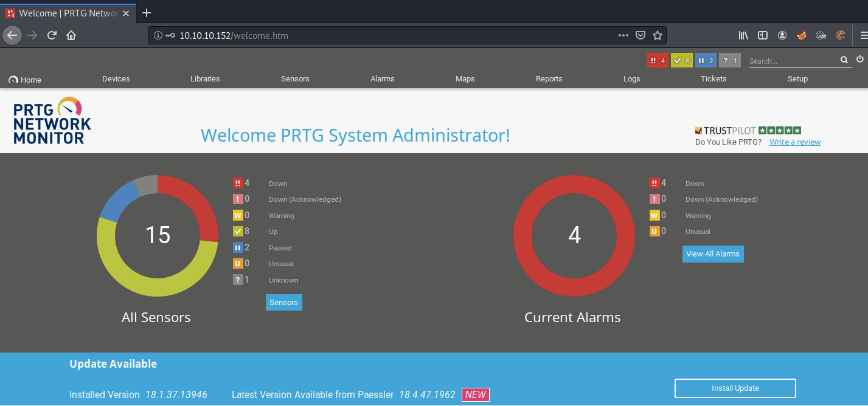Image resolution: width=868 pixels, height=406 pixels.
Task: Click the logout power icon
Action: pyautogui.click(x=860, y=60)
